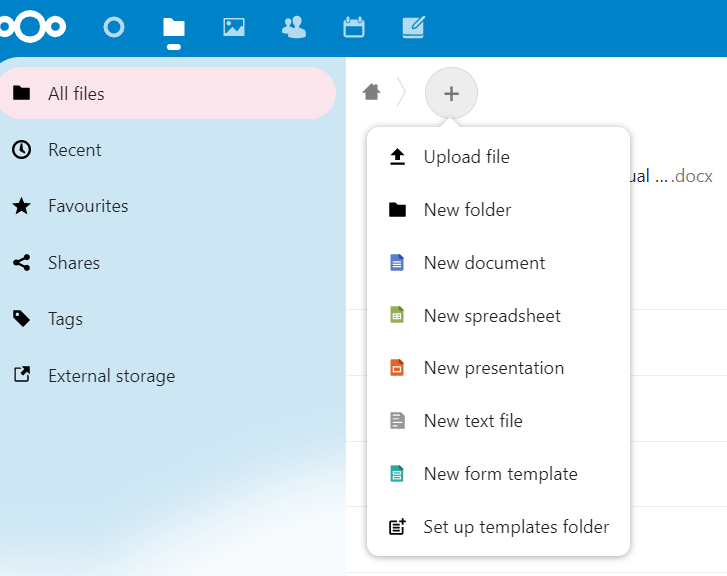Image resolution: width=727 pixels, height=576 pixels.
Task: Click the upload arrow icon
Action: [397, 157]
